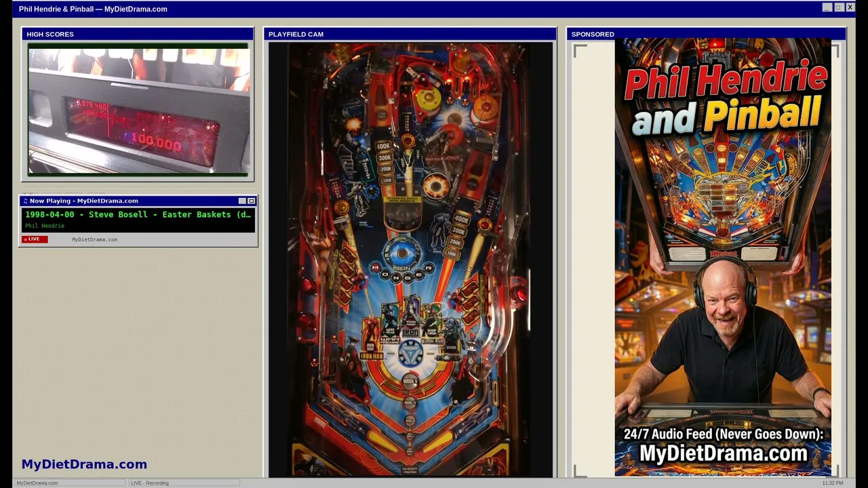
Task: Maximize the main Phil Hendrie & Pinball window
Action: click(x=838, y=7)
